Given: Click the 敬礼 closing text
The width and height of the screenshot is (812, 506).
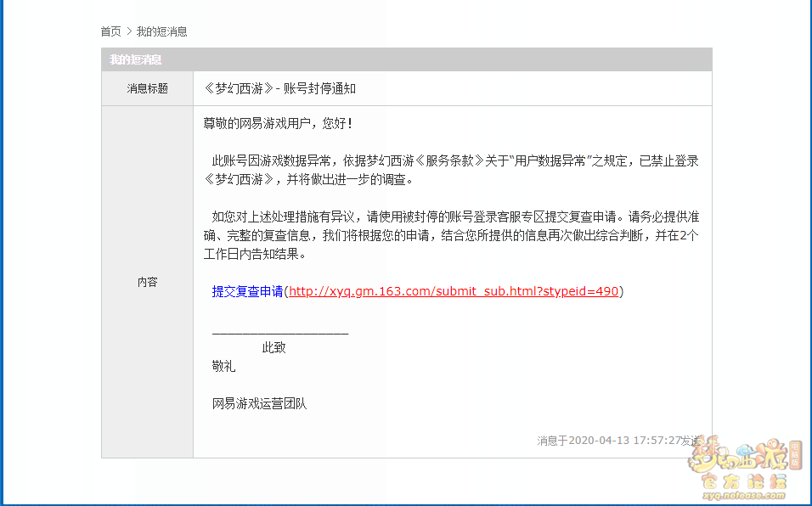Looking at the screenshot, I should 223,366.
